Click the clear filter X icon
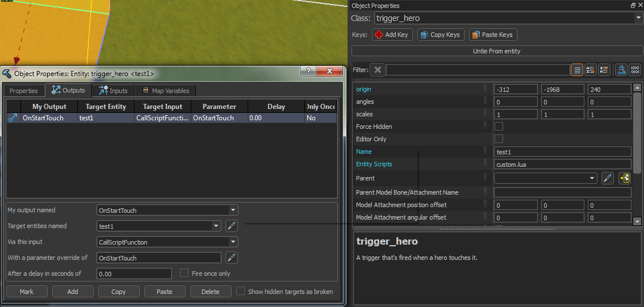The height and width of the screenshot is (307, 644). coord(378,70)
